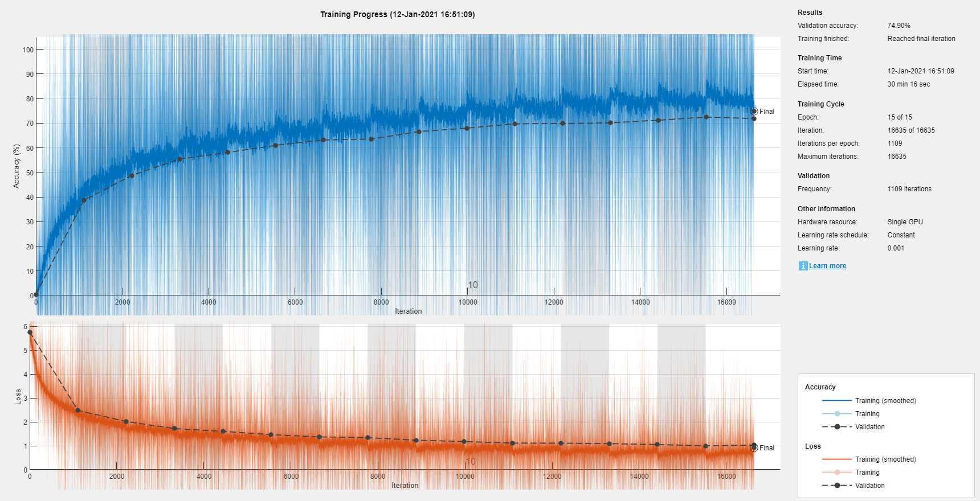The image size is (980, 501).
Task: Click the "Training Progress (12-Jan-2021 16:51:09)" title
Action: 397,14
